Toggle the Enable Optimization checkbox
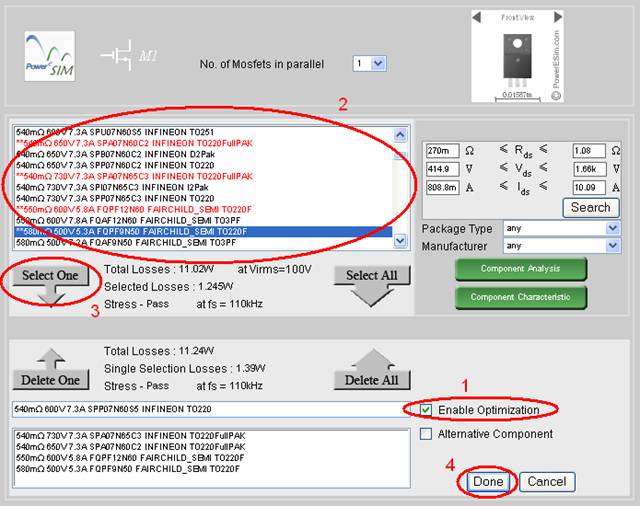640x506 pixels. 426,410
